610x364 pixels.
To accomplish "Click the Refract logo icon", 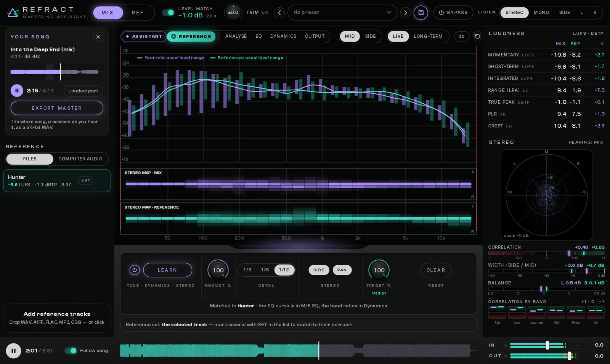I will pyautogui.click(x=13, y=13).
